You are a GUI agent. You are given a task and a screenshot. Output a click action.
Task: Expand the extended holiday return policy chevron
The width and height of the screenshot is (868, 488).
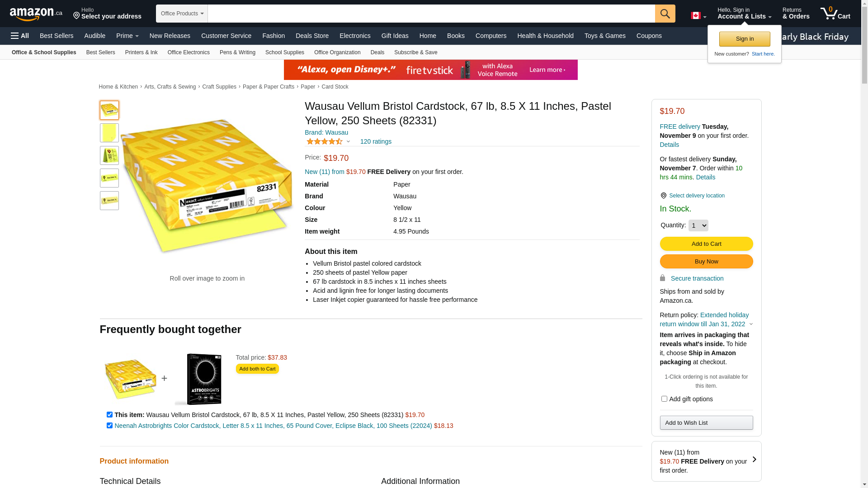(751, 324)
